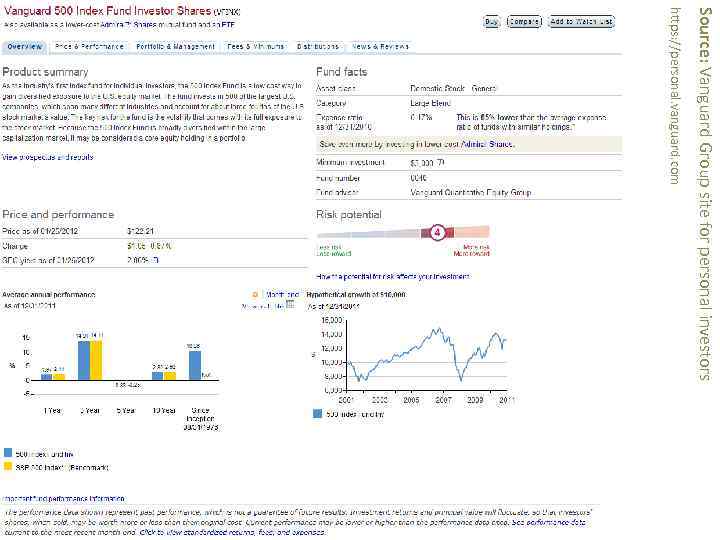Click the '5 Year' axis label
Image resolution: width=720 pixels, height=540 pixels.
click(x=125, y=411)
